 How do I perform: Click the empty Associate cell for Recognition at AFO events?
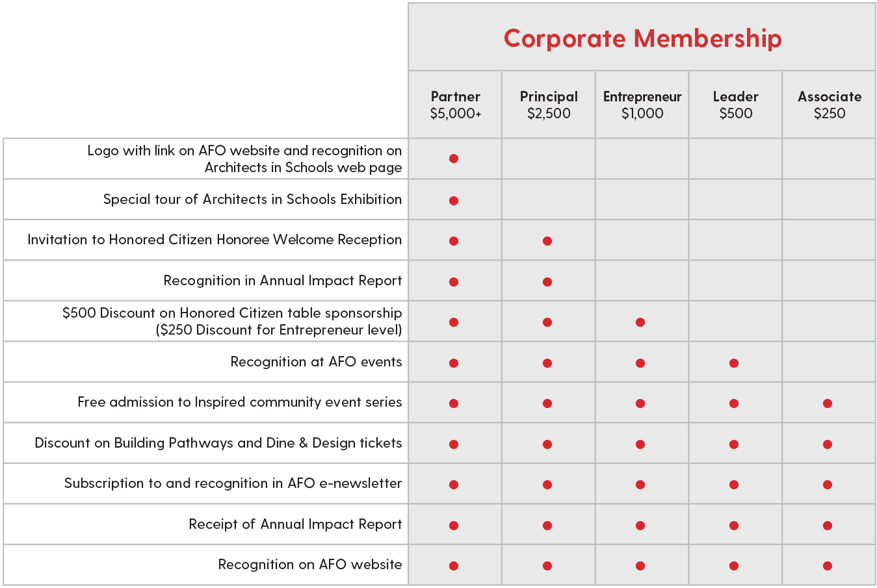(829, 362)
